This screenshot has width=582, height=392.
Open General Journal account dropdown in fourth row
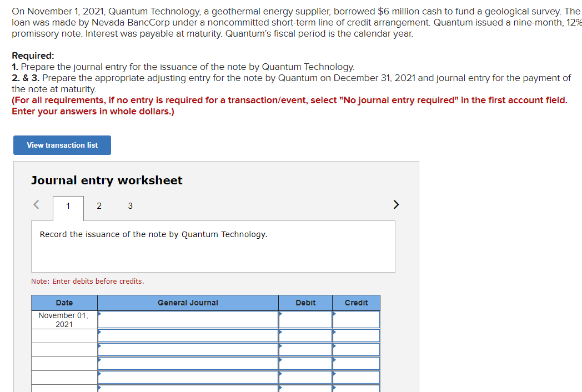pyautogui.click(x=188, y=364)
